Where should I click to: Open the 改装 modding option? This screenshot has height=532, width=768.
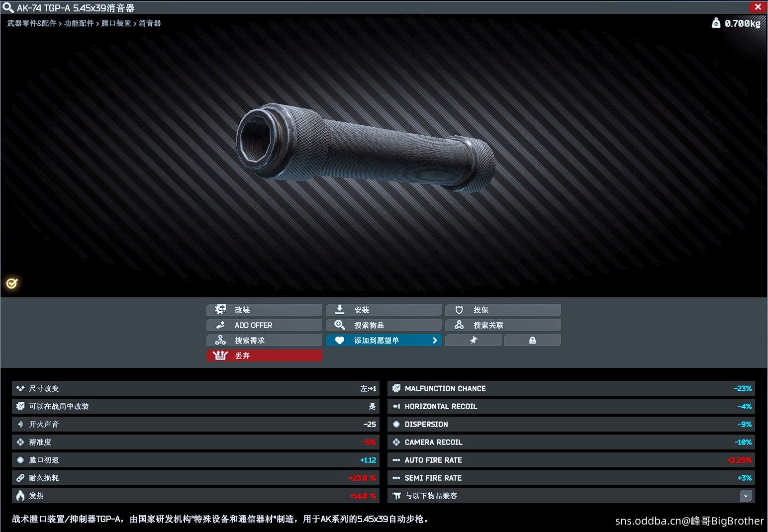[264, 310]
